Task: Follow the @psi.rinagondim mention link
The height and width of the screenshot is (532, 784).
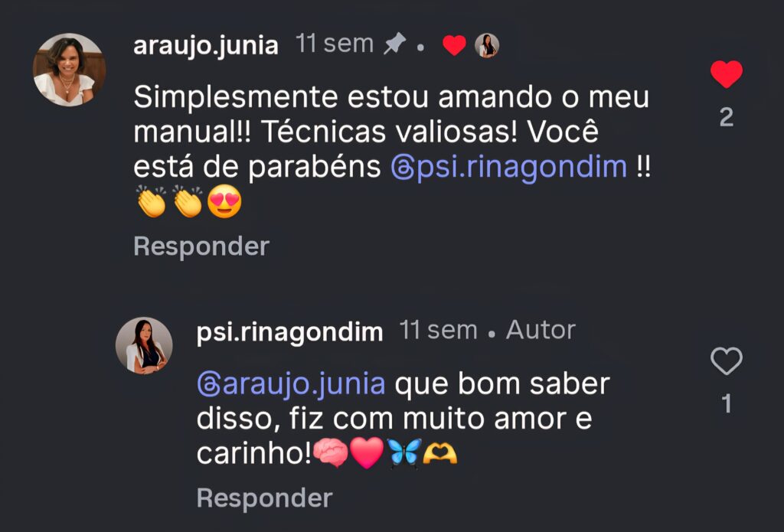Action: pos(518,167)
